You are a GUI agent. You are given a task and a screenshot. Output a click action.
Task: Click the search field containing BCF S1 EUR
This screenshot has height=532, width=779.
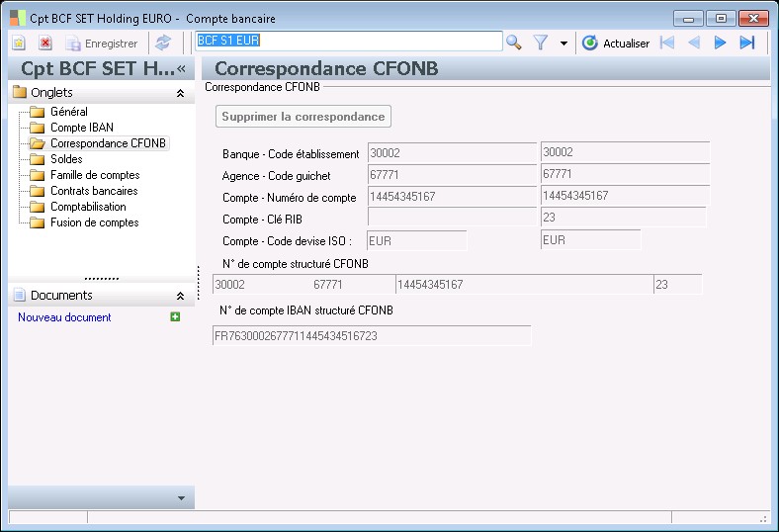click(x=348, y=42)
